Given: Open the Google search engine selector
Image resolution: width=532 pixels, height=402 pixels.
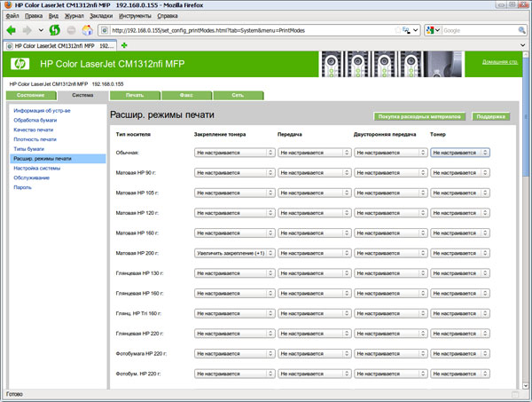Looking at the screenshot, I should click(433, 30).
